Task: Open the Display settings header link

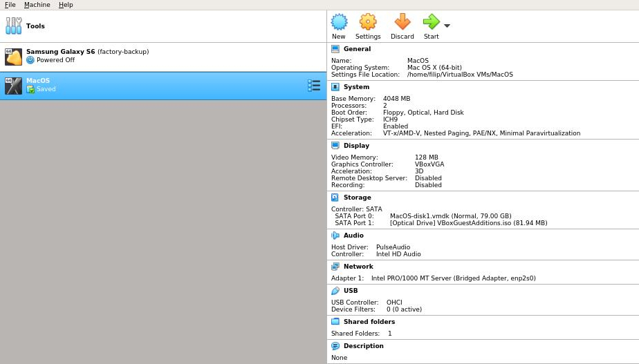Action: 356,145
